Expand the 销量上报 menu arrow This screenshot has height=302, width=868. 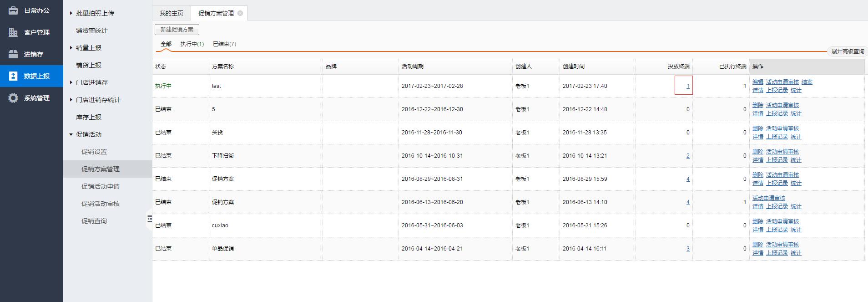71,48
